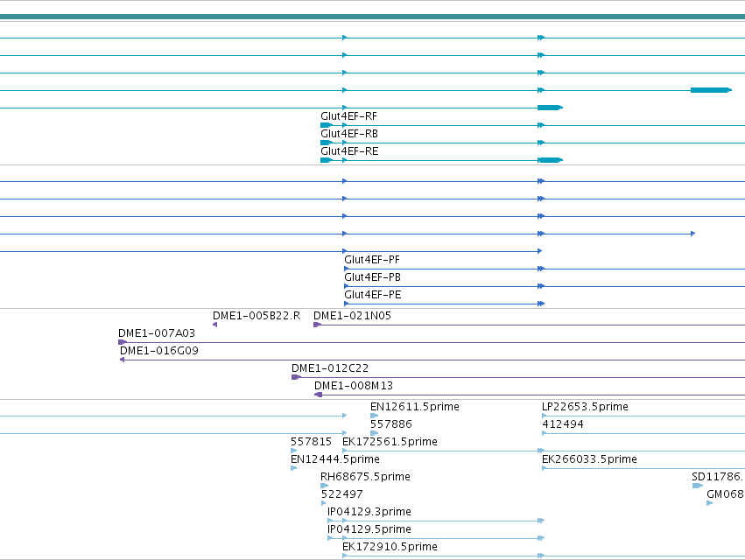The height and width of the screenshot is (560, 745).
Task: Select the Glut4EF-PE protein label
Action: 373,295
